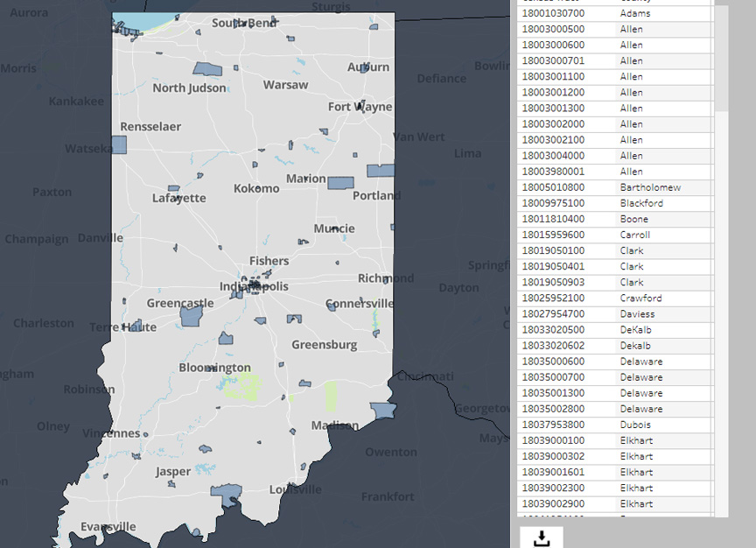The width and height of the screenshot is (756, 548).
Task: Click tract 18009975100 Blackford row
Action: [x=615, y=204]
